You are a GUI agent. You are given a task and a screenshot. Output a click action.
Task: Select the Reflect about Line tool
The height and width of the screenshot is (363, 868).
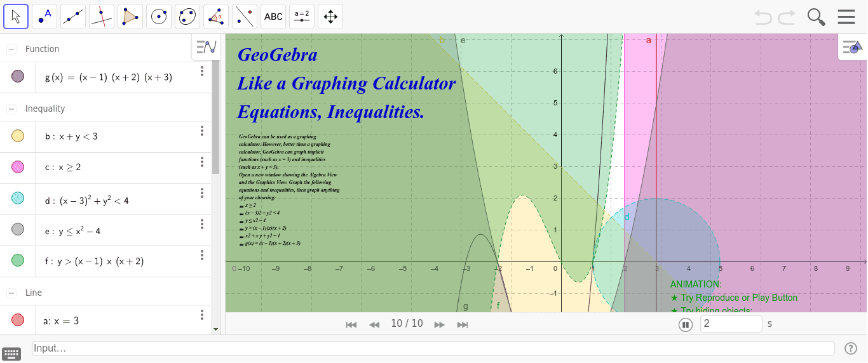(x=245, y=16)
